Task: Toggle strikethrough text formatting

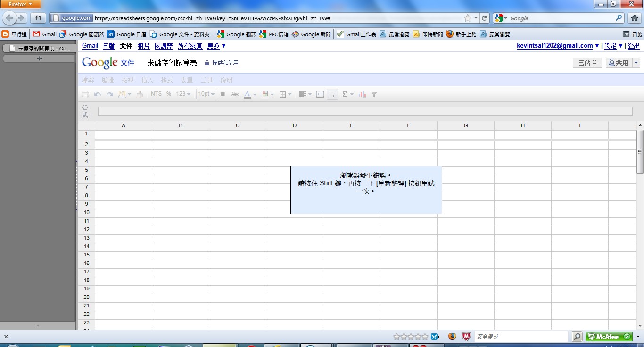Action: click(x=235, y=94)
